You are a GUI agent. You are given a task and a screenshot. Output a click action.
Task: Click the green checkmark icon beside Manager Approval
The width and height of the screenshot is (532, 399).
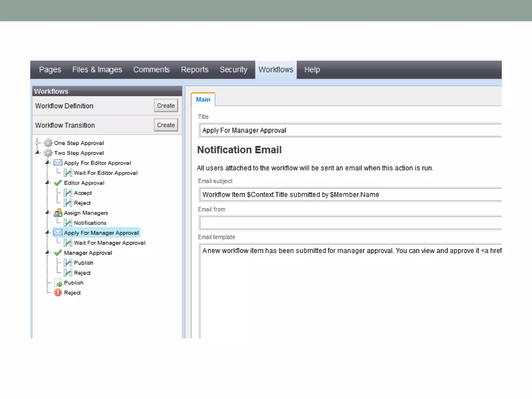coord(58,252)
